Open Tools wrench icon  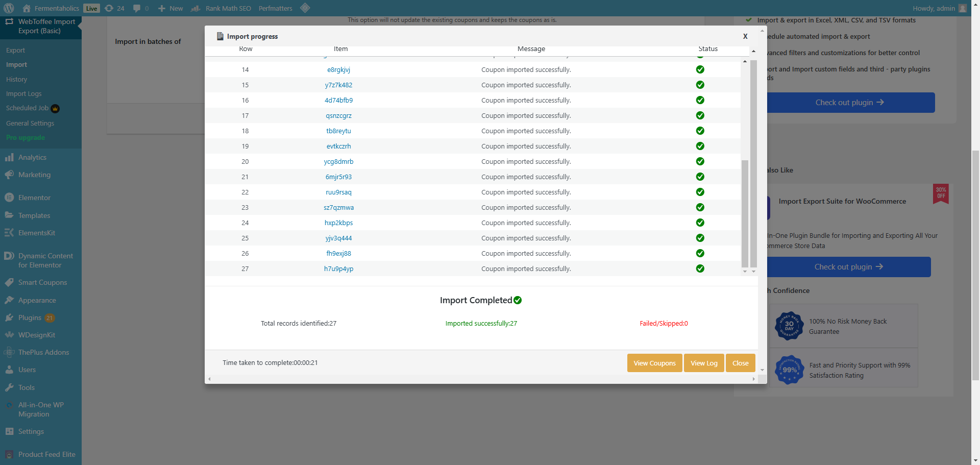click(x=9, y=387)
